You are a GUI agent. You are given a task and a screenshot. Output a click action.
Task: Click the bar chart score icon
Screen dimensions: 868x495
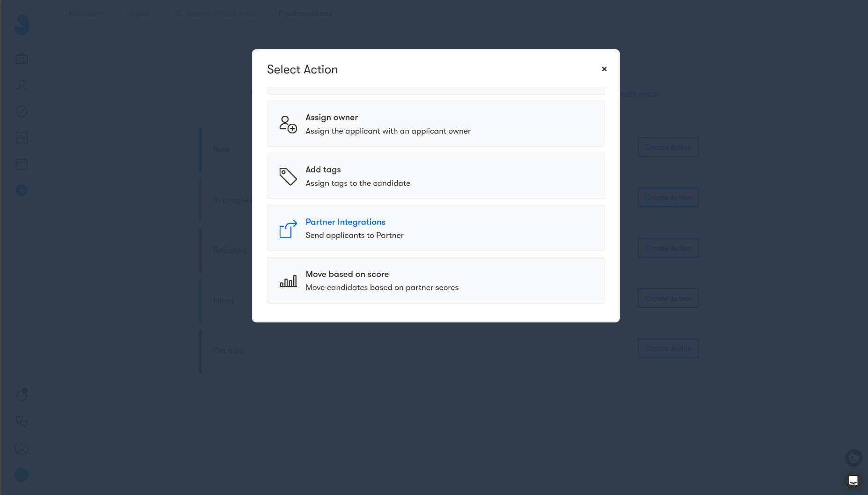coord(288,281)
